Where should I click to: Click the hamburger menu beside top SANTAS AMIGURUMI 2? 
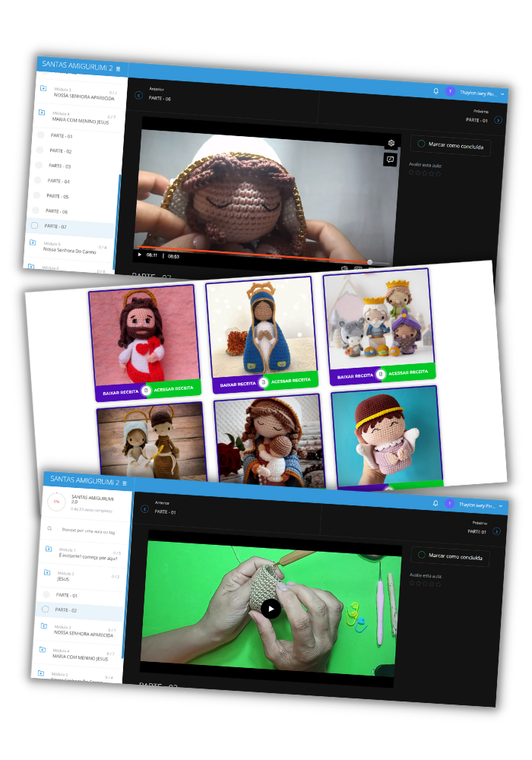pos(118,69)
